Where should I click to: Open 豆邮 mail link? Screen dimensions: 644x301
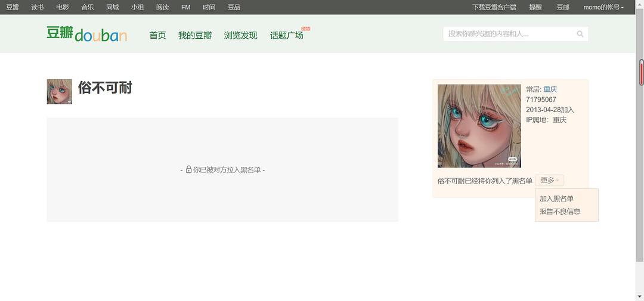[563, 7]
